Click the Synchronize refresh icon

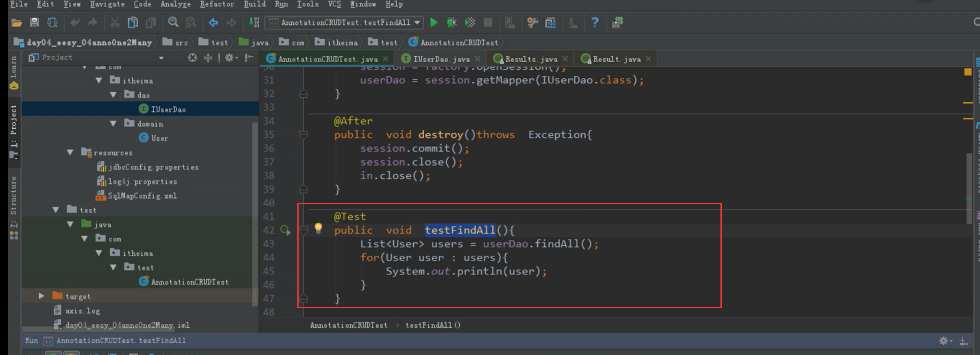52,22
